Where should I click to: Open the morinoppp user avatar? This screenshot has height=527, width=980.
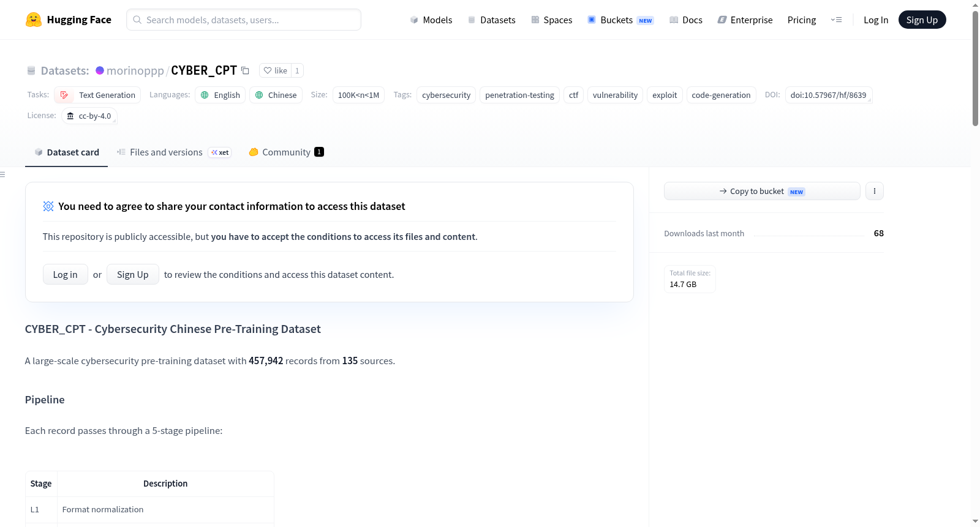click(100, 70)
